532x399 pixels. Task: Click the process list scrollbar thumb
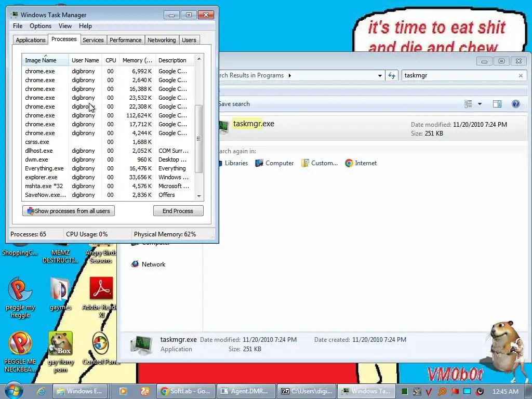[199, 139]
